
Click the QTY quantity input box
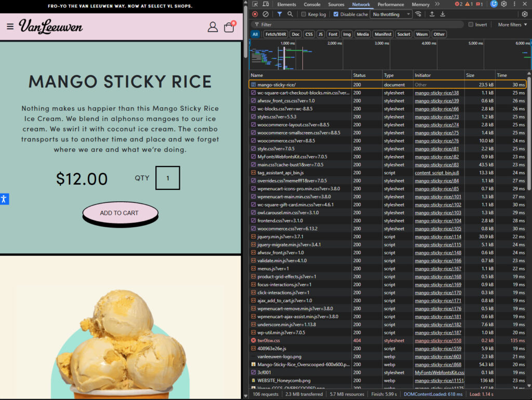[x=168, y=178]
